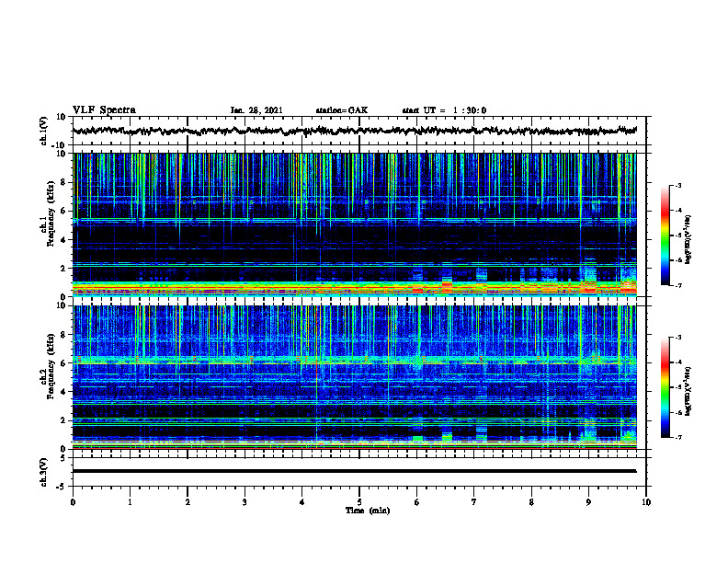
Task: Click the ch.2 "Frequency (kHz)" axis label
Action: pyautogui.click(x=51, y=366)
